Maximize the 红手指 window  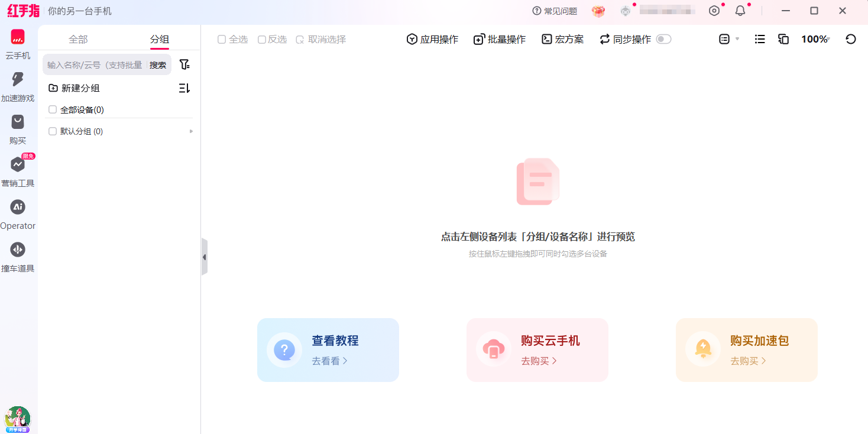point(814,11)
